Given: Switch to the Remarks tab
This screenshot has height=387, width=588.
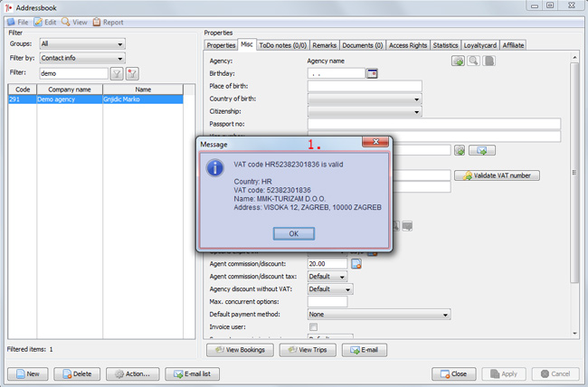Looking at the screenshot, I should (324, 45).
